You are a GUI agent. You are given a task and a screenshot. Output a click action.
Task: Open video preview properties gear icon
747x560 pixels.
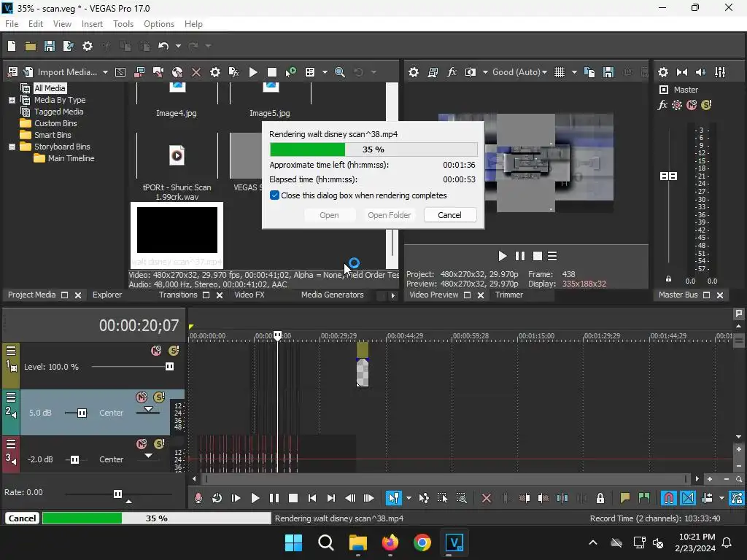[414, 72]
